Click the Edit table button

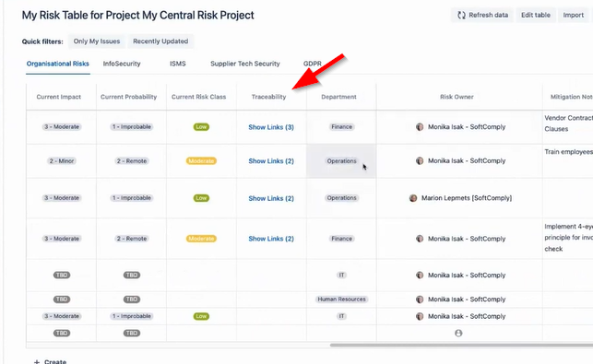coord(536,15)
